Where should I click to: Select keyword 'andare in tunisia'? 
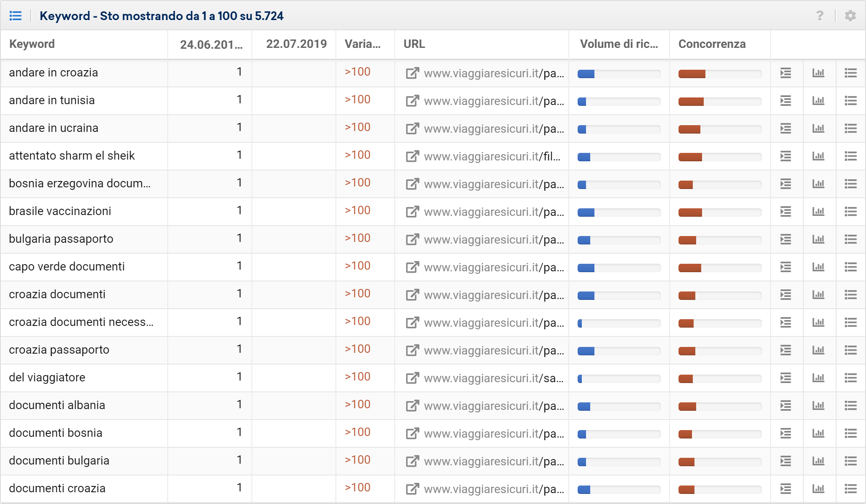click(x=52, y=100)
